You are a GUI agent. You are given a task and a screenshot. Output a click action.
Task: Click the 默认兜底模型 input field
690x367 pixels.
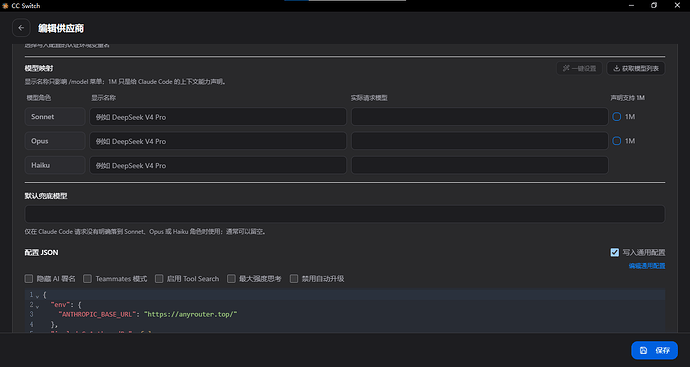345,214
